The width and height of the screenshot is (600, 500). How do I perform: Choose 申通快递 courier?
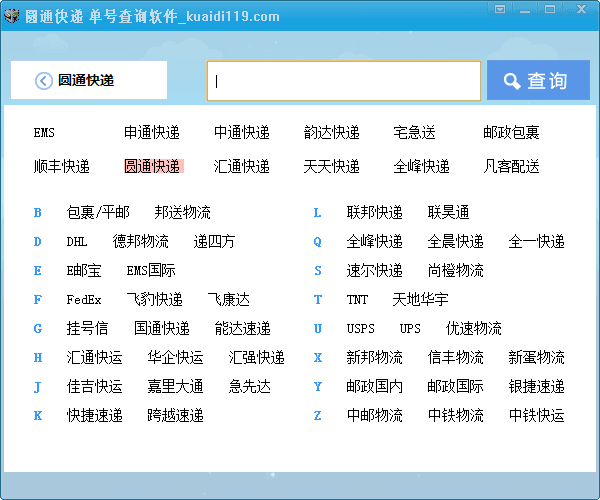click(x=151, y=133)
